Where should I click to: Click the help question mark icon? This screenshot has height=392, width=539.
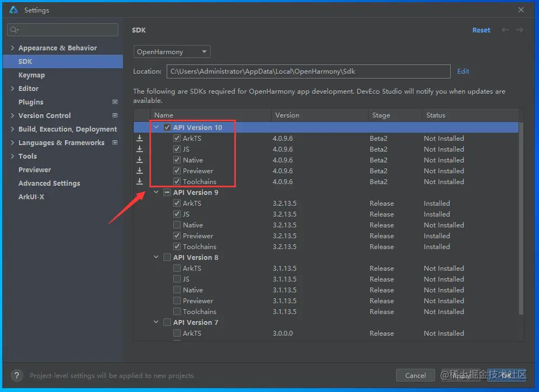(17, 375)
